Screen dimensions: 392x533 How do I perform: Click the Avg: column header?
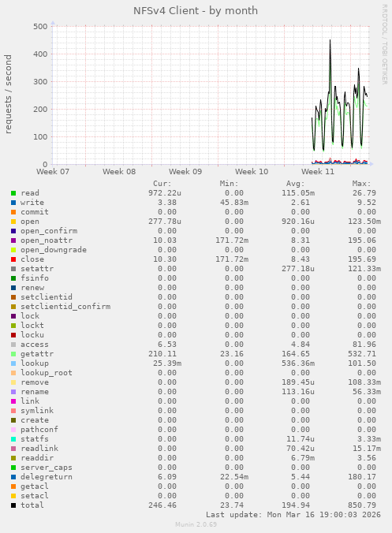(296, 184)
